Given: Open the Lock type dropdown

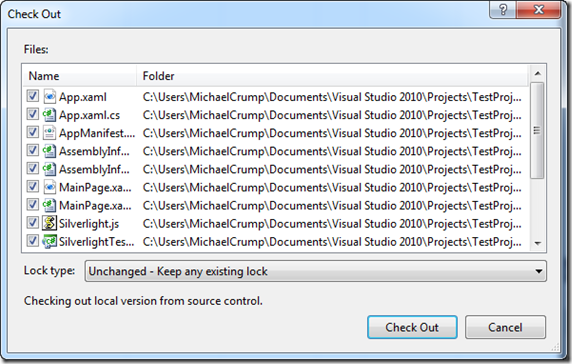Looking at the screenshot, I should coord(316,271).
